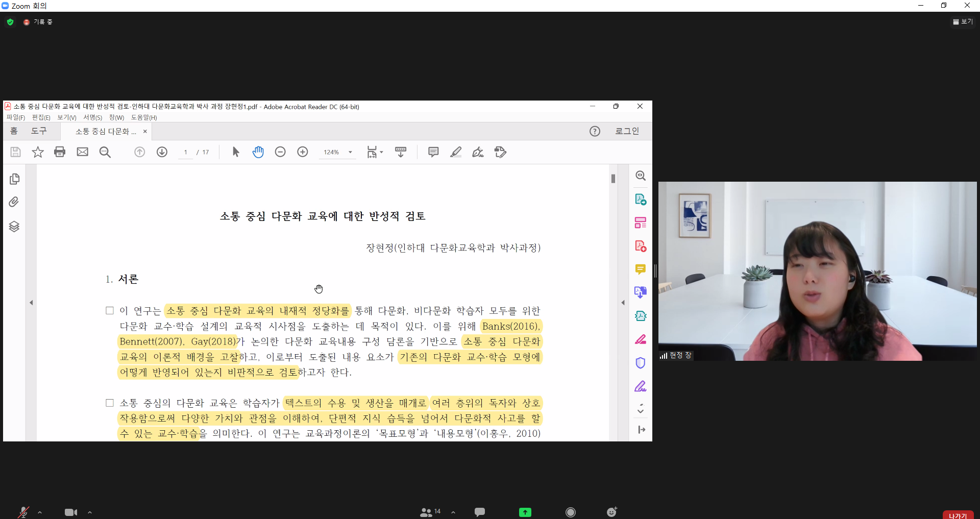Open the Comment tool from the right panel
Viewport: 980px width, 519px height.
pyautogui.click(x=641, y=269)
